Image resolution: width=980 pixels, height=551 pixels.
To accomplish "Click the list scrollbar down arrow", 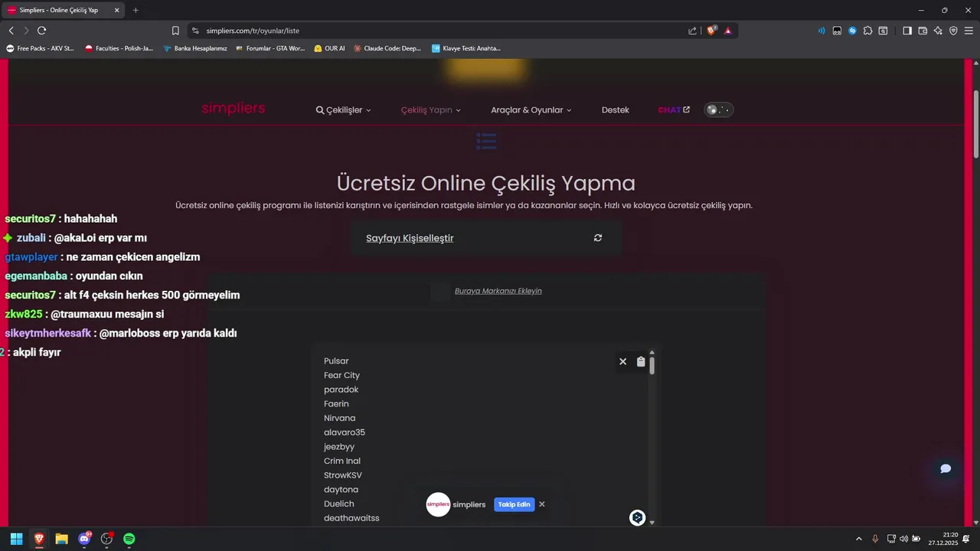I will (652, 522).
